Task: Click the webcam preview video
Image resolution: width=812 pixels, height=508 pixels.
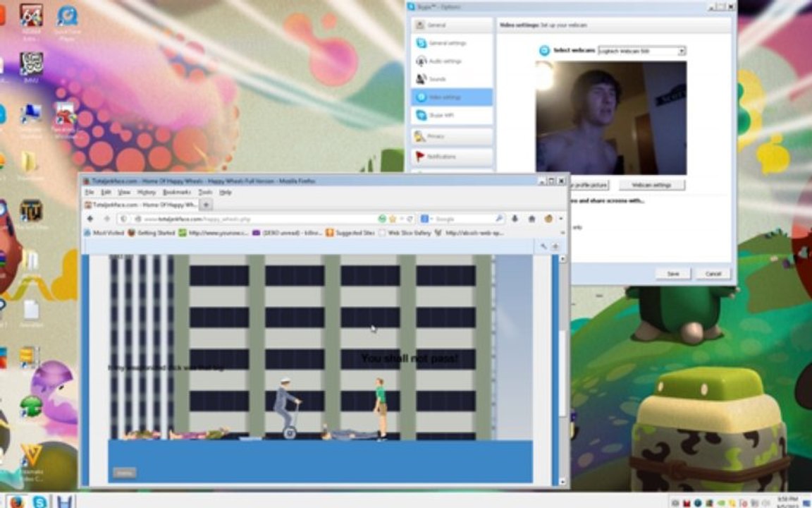Action: (x=611, y=118)
